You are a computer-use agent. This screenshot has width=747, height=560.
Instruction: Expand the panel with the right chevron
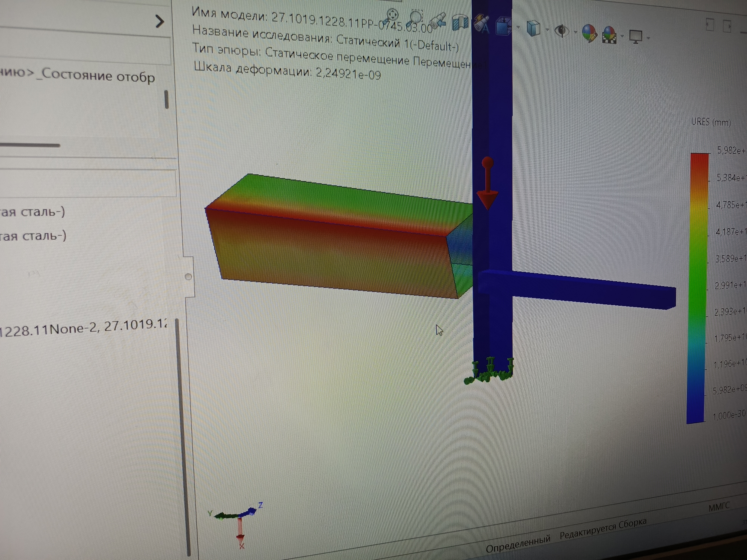(x=160, y=21)
